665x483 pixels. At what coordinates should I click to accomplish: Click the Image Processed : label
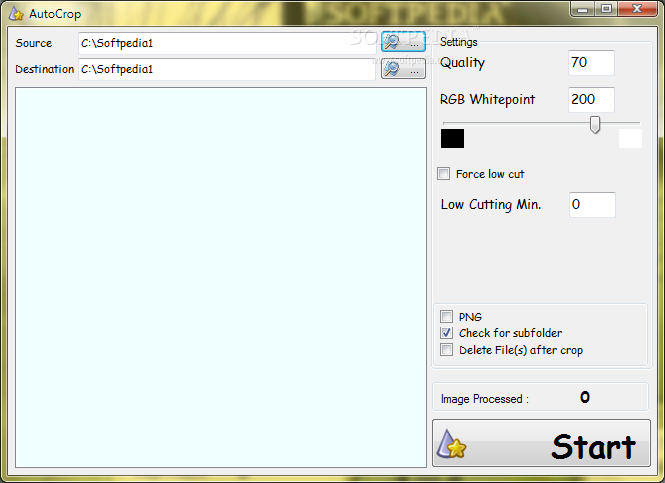point(485,399)
